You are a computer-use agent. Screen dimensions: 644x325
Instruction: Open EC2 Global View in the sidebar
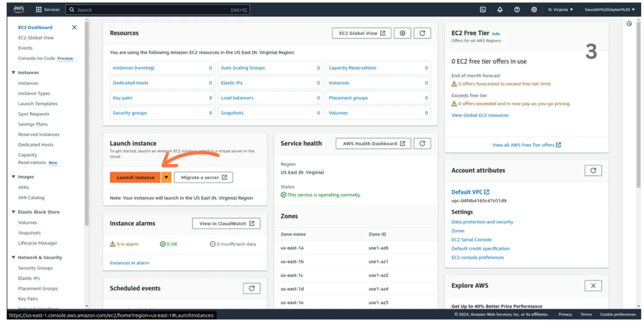tap(36, 38)
